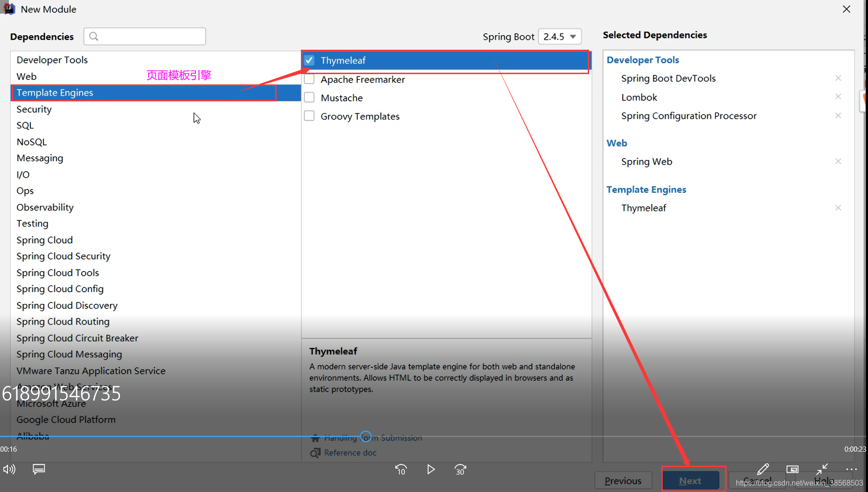
Task: Click Thymeleaf under selected Template Engines
Action: [x=644, y=208]
